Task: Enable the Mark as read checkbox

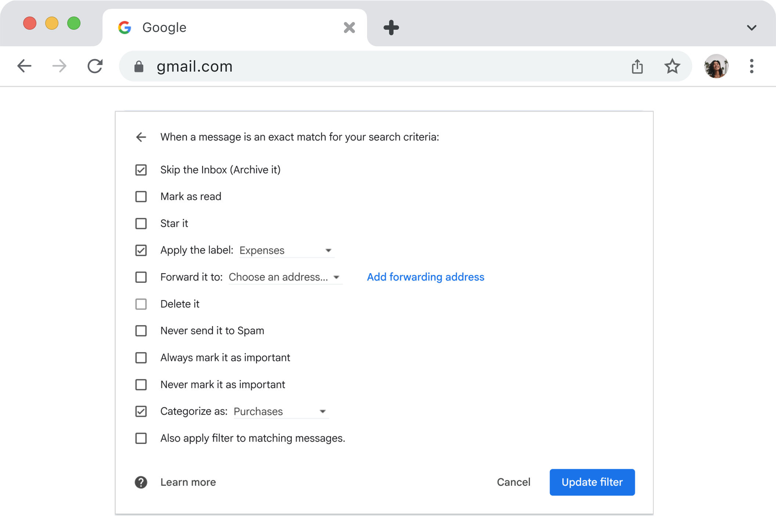Action: [141, 197]
